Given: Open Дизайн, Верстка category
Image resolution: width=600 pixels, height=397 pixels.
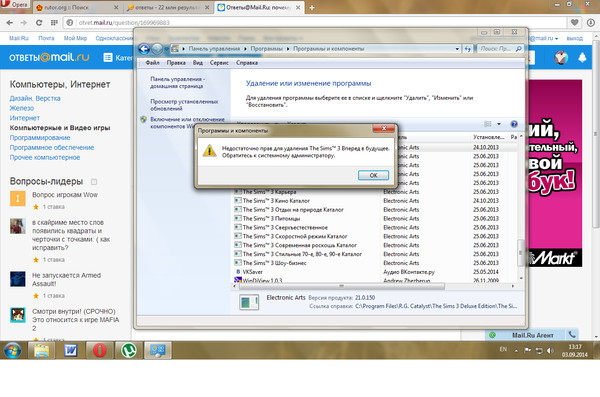Looking at the screenshot, I should click(35, 98).
